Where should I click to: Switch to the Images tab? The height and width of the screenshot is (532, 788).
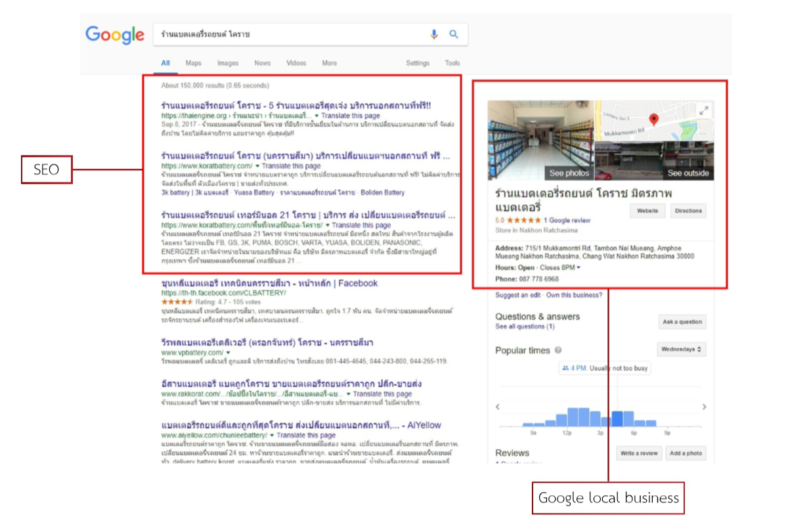tap(228, 63)
